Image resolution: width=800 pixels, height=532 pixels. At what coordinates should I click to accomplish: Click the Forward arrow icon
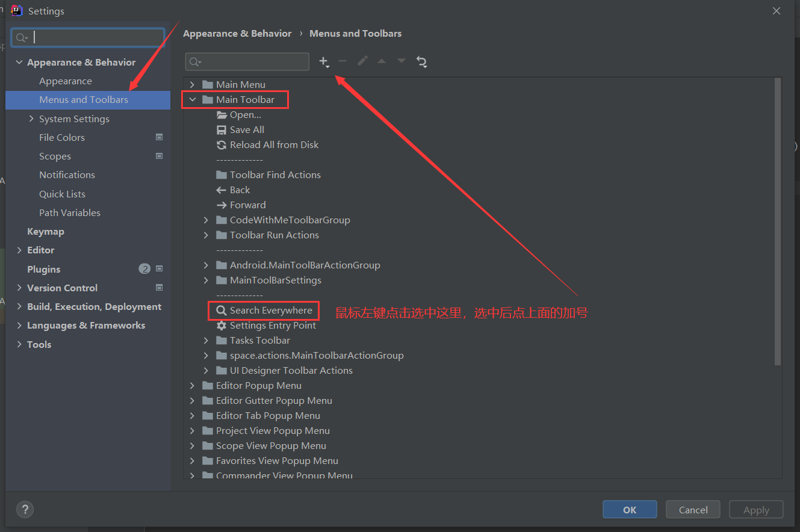tap(222, 205)
